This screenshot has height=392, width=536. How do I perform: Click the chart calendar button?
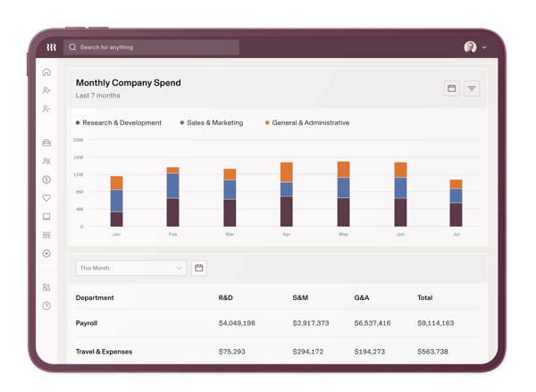pos(451,88)
